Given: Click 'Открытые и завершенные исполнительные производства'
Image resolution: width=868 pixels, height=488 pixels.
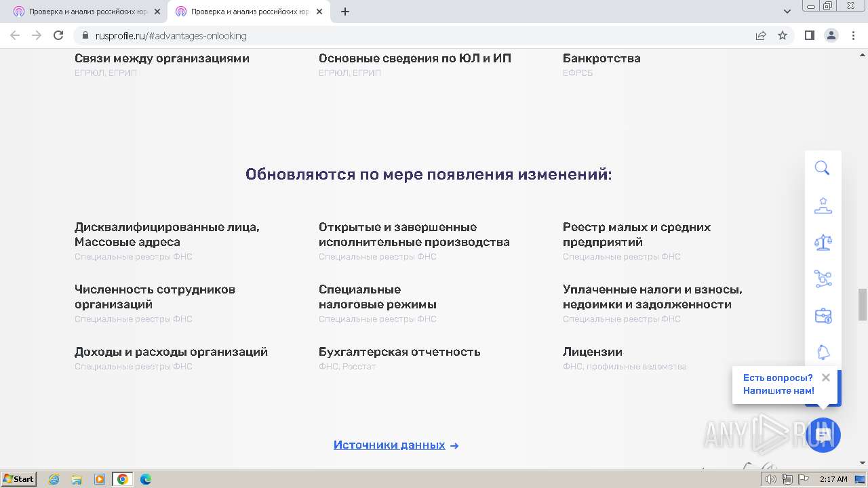Looking at the screenshot, I should pyautogui.click(x=414, y=235).
